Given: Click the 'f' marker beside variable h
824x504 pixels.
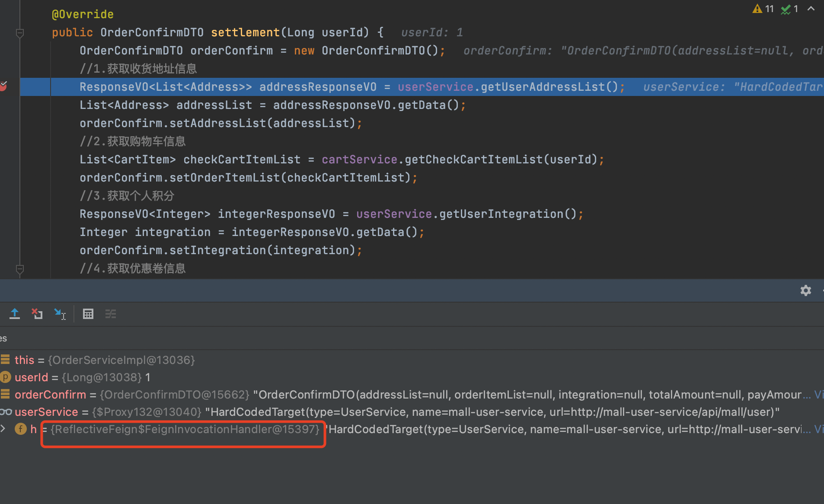Looking at the screenshot, I should coord(20,429).
